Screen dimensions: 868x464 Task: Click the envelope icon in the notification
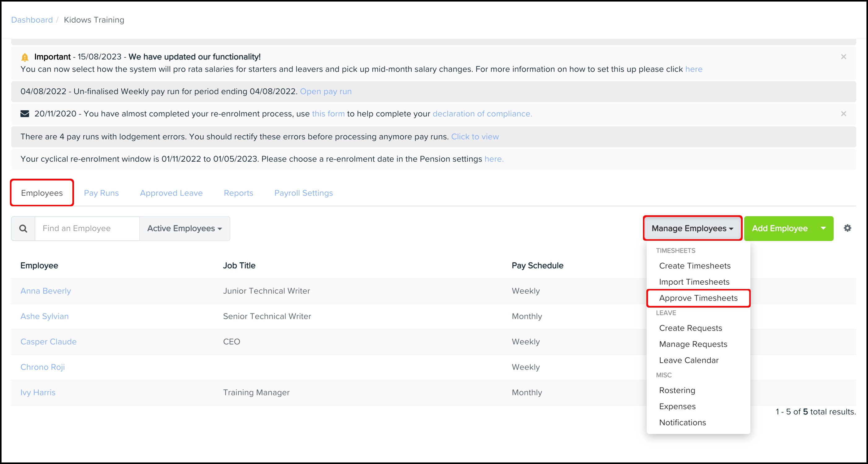tap(25, 114)
